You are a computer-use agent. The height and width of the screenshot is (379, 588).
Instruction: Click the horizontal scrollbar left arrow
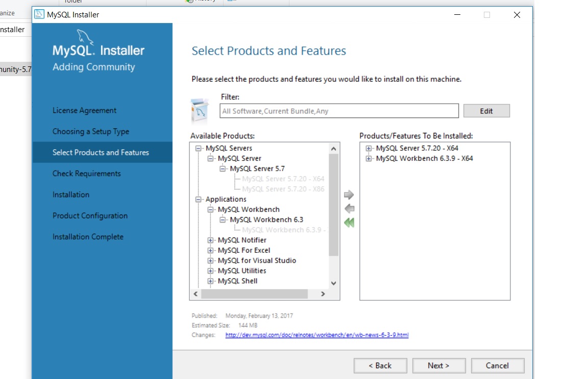pyautogui.click(x=196, y=294)
